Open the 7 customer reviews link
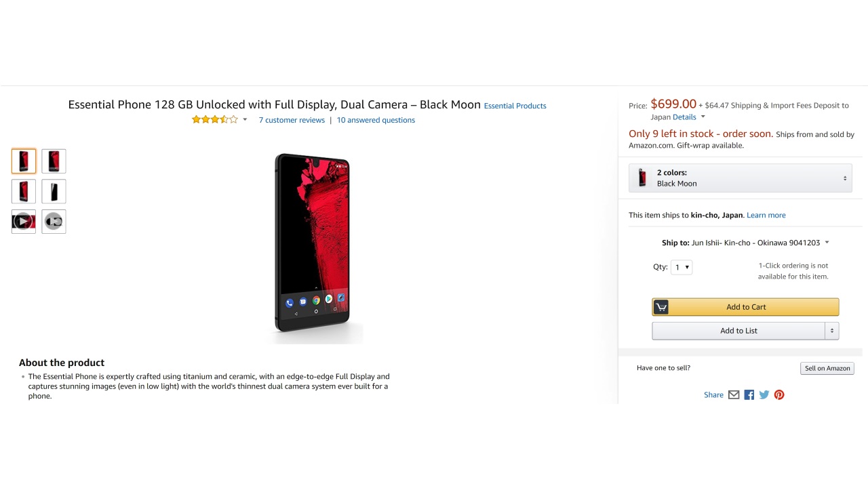Screen dimensions: 868x488 tap(292, 120)
